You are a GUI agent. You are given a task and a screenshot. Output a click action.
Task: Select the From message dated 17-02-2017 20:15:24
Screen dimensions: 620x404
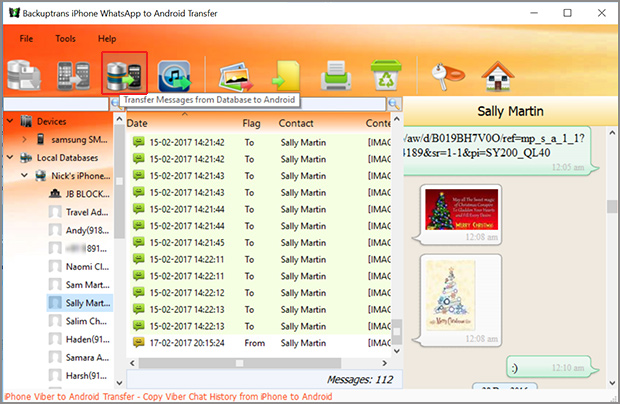click(260, 343)
